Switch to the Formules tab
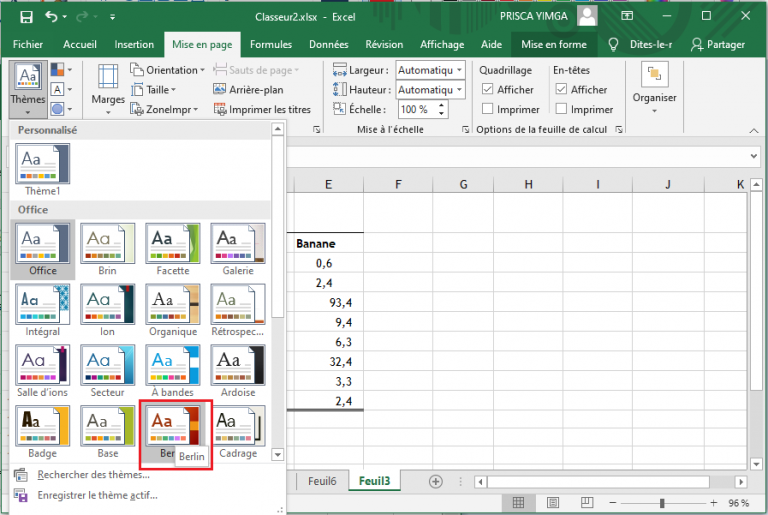Image resolution: width=768 pixels, height=515 pixels. click(x=270, y=45)
